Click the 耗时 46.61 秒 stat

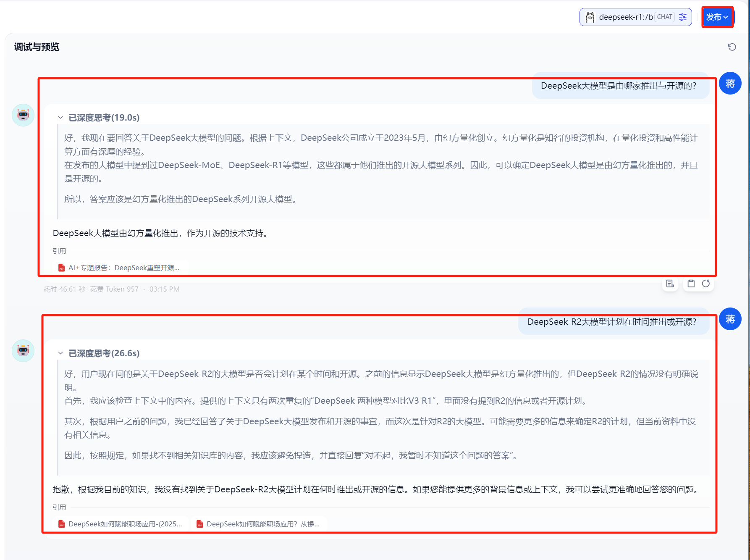pyautogui.click(x=64, y=289)
